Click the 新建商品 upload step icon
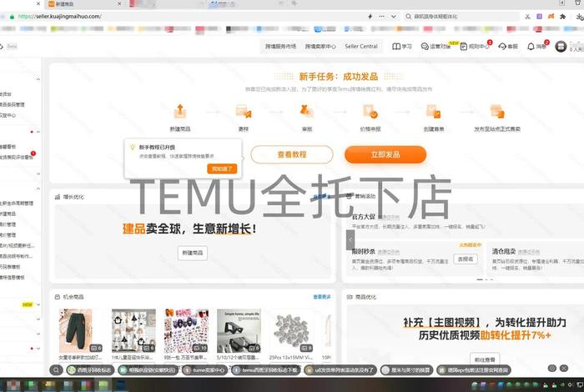 pos(180,111)
